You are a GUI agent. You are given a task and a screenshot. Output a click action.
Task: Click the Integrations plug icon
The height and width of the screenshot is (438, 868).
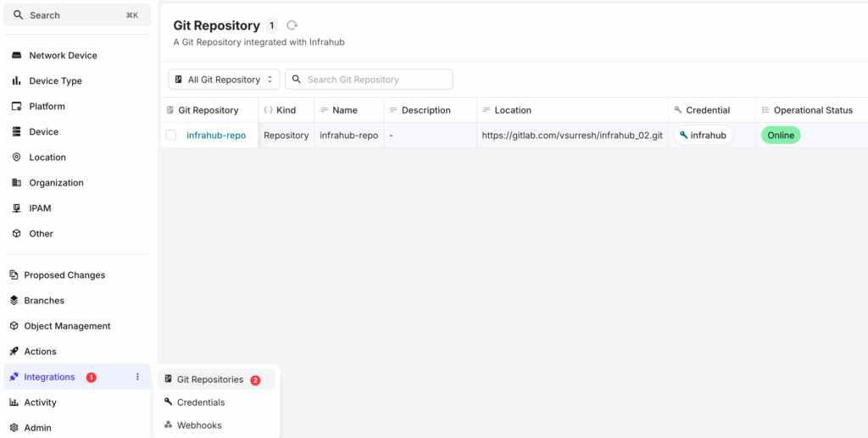(x=14, y=377)
